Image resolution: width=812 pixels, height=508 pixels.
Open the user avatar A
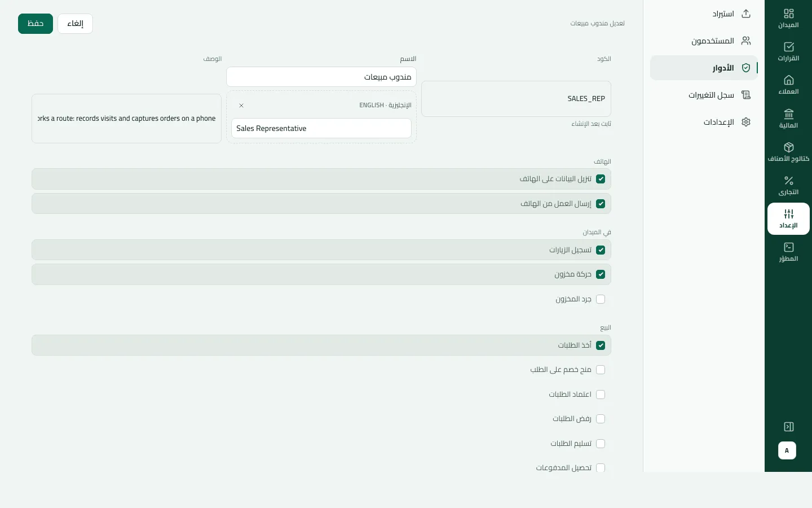click(787, 450)
